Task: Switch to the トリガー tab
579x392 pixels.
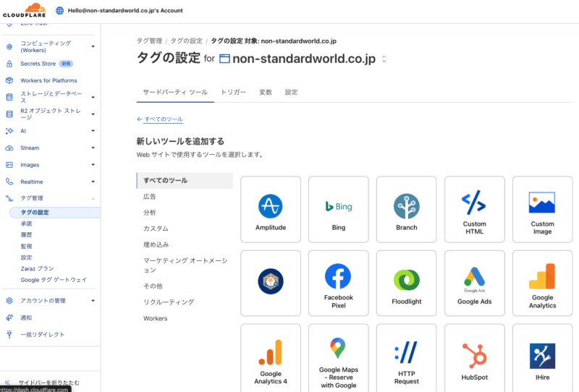Action: click(233, 92)
